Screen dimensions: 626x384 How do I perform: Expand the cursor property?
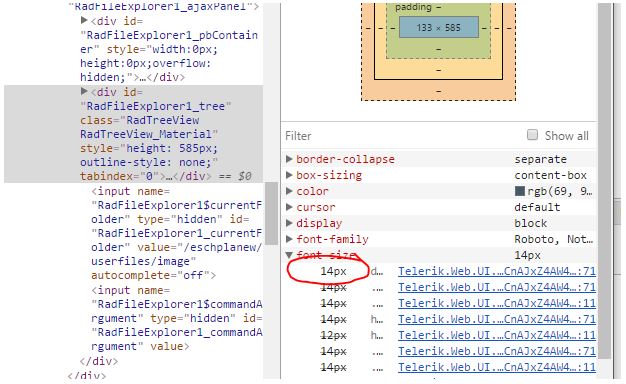click(289, 207)
